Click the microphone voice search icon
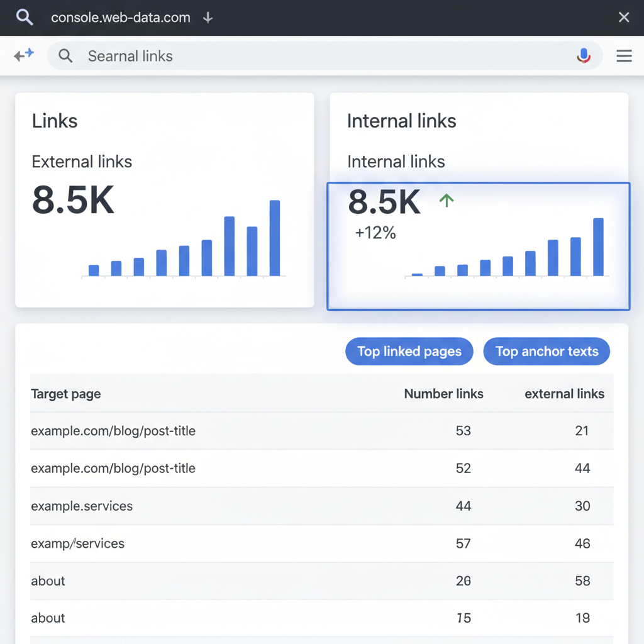 click(584, 56)
